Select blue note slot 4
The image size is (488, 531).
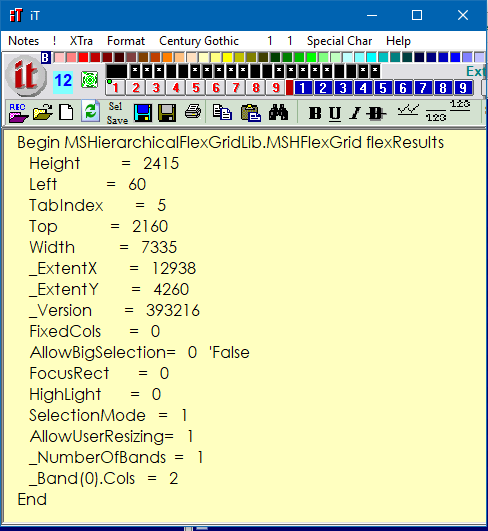tap(363, 88)
